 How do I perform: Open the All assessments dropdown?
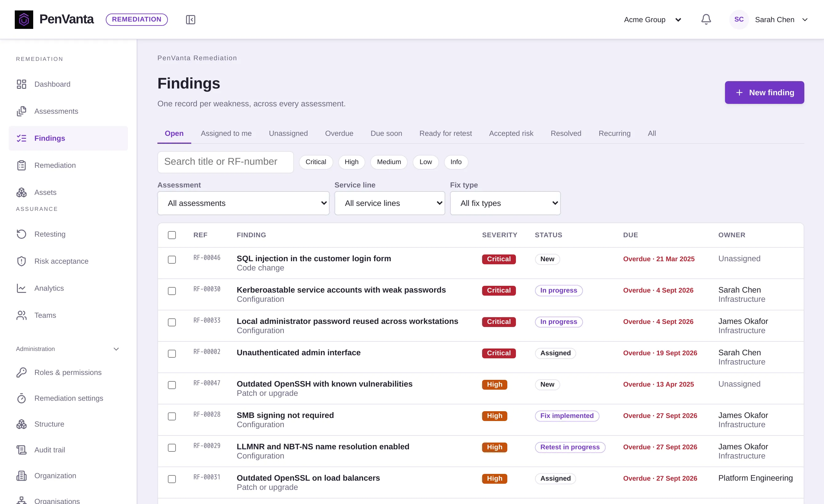click(x=244, y=203)
